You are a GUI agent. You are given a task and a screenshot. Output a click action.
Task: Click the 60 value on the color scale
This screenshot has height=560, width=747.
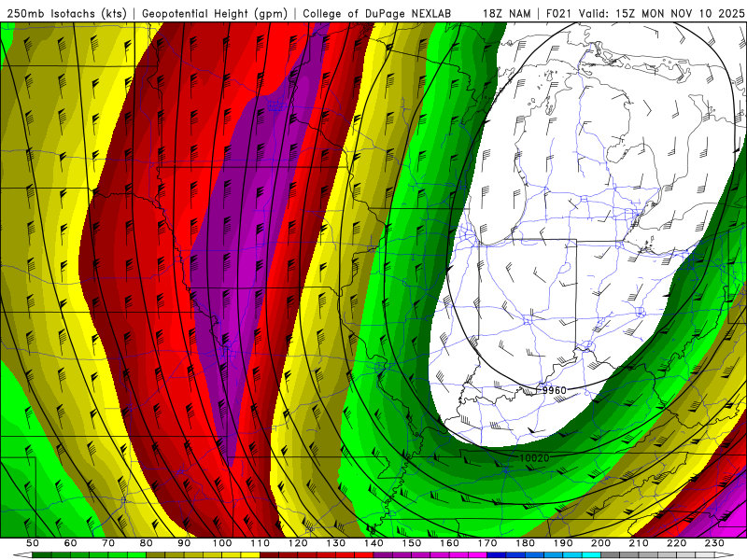pos(71,543)
